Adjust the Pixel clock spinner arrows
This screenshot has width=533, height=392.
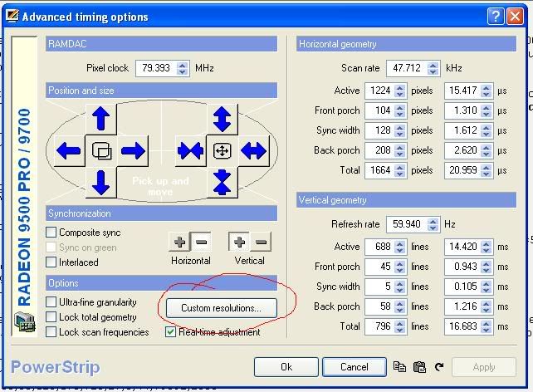point(182,68)
